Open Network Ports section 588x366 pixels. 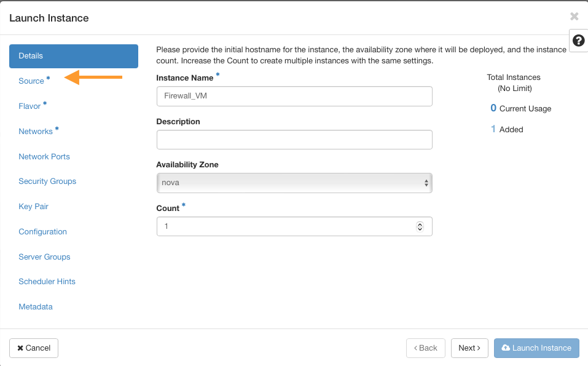click(x=44, y=157)
